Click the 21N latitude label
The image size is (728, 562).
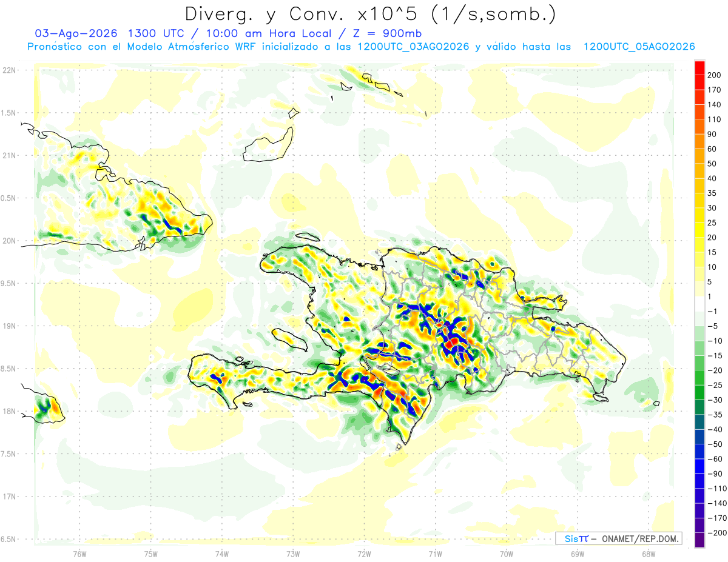(x=9, y=155)
